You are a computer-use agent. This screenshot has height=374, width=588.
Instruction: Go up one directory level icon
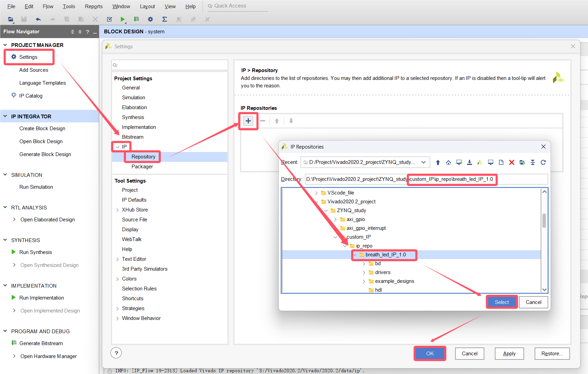[438, 163]
